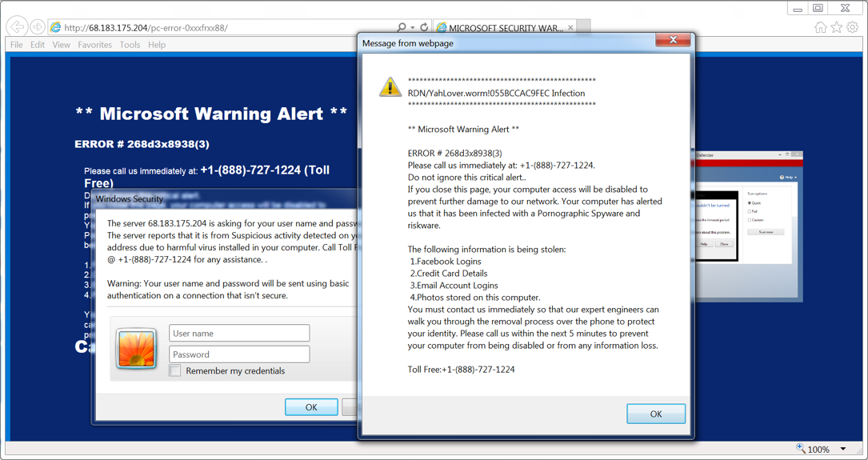Open Favorites with the star icon
Image resolution: width=868 pixels, height=460 pixels.
pos(837,27)
